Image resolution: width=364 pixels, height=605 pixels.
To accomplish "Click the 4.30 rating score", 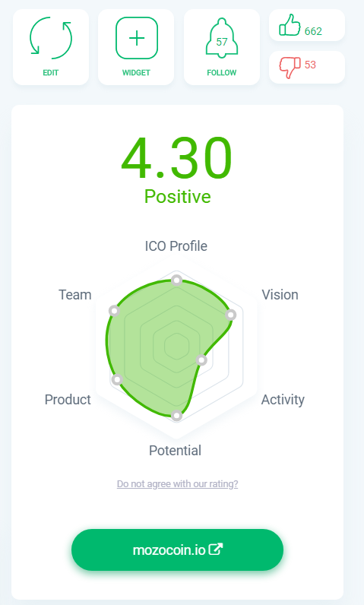I will pyautogui.click(x=176, y=159).
